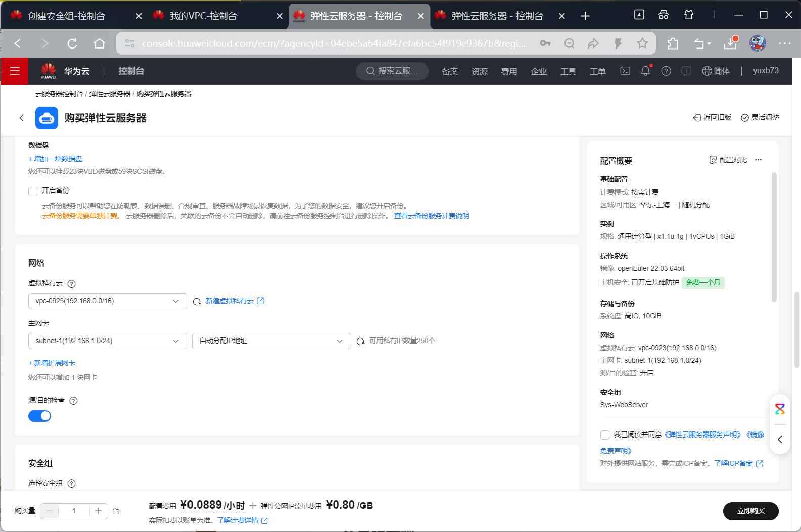The width and height of the screenshot is (801, 532).
Task: Click the zoom out magnifier in address bar
Action: (x=569, y=43)
